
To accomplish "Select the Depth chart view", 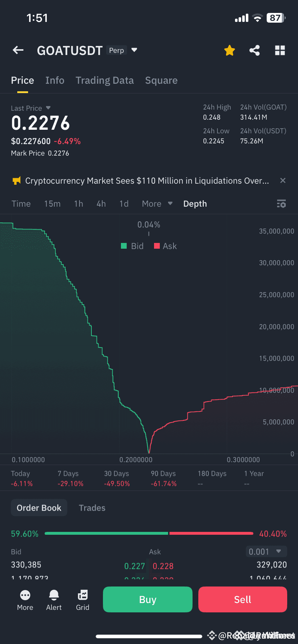I will pyautogui.click(x=195, y=204).
